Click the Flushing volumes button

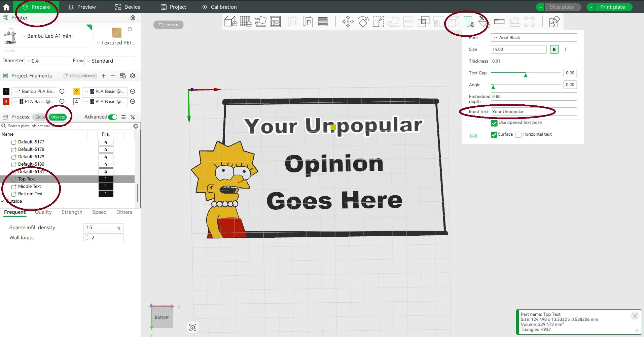pyautogui.click(x=80, y=76)
